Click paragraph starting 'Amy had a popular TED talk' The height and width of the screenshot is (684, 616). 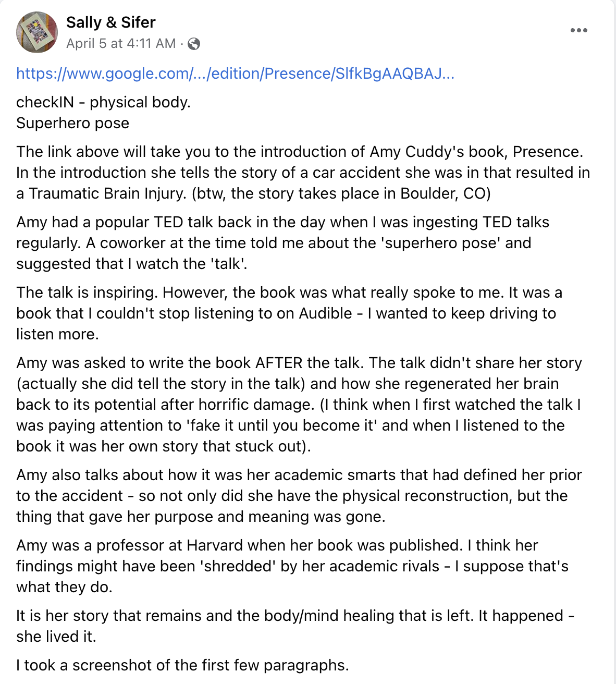pyautogui.click(x=281, y=243)
